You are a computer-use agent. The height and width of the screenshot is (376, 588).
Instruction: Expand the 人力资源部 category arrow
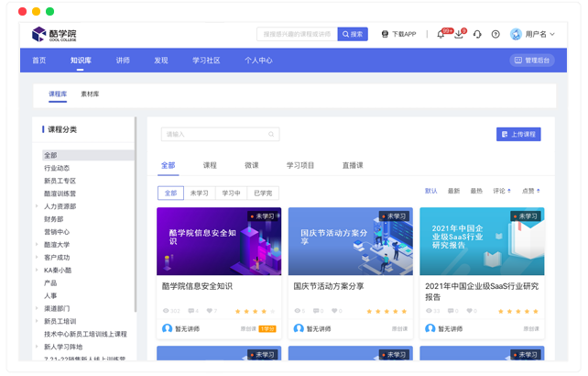[37, 205]
